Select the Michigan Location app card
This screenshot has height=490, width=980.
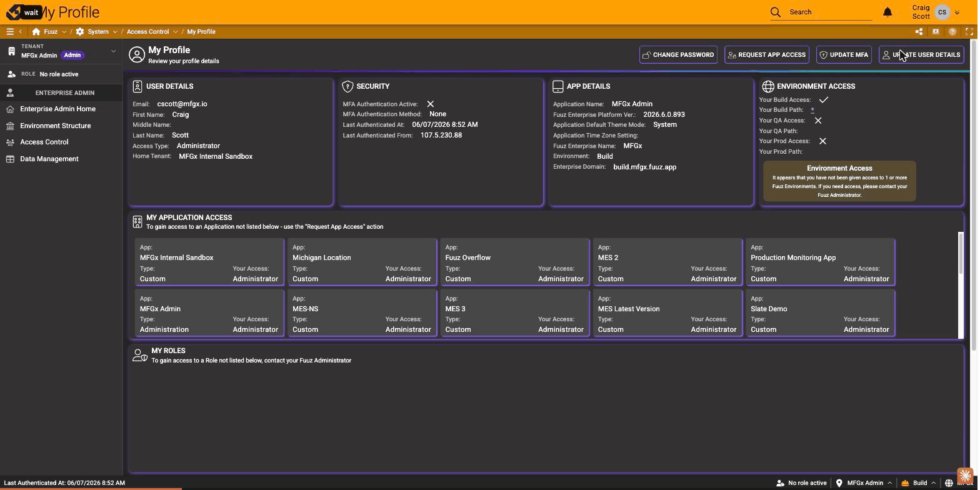[x=362, y=262]
